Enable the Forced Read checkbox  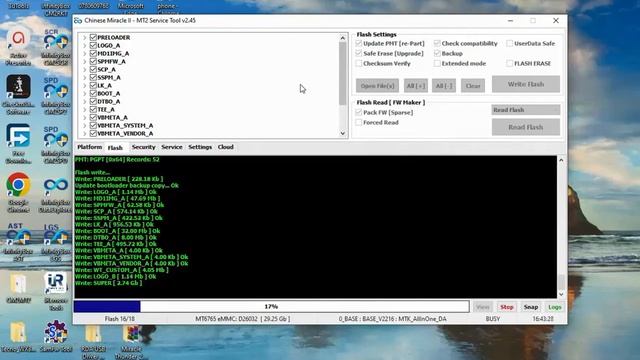click(359, 122)
